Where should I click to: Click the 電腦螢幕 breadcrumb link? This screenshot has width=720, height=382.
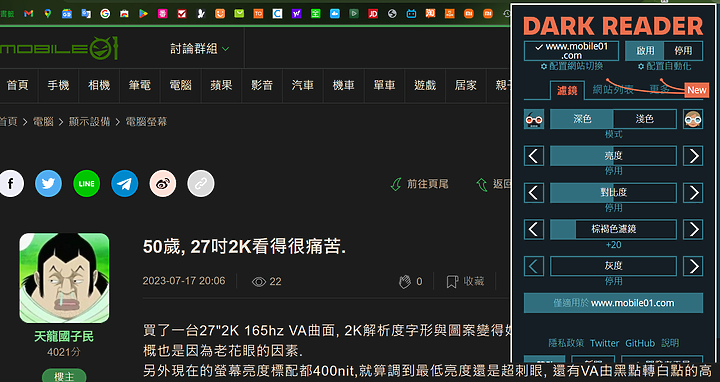(x=146, y=122)
